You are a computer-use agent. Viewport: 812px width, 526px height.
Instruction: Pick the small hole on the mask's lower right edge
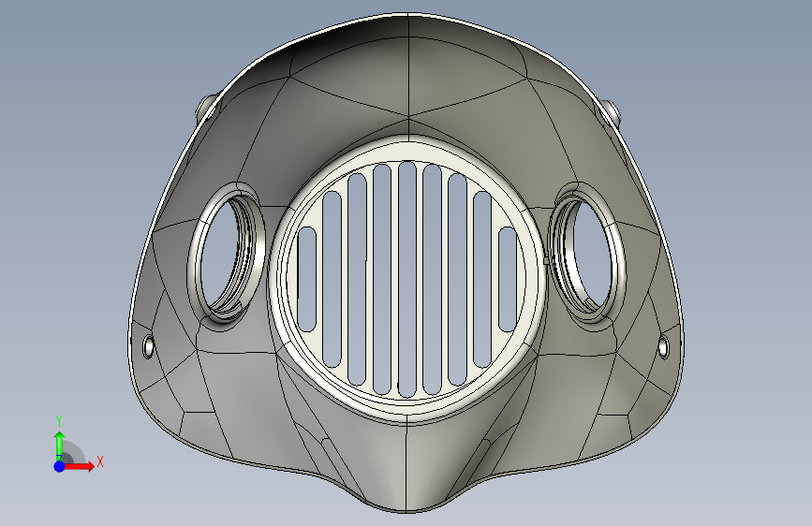click(x=663, y=346)
